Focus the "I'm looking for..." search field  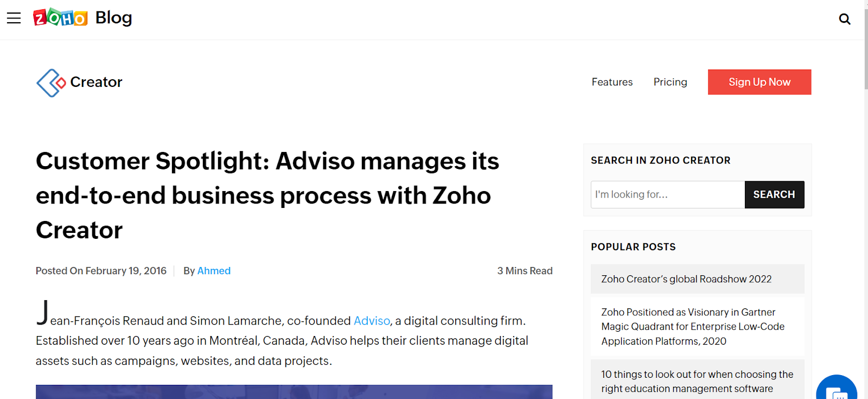(x=667, y=194)
